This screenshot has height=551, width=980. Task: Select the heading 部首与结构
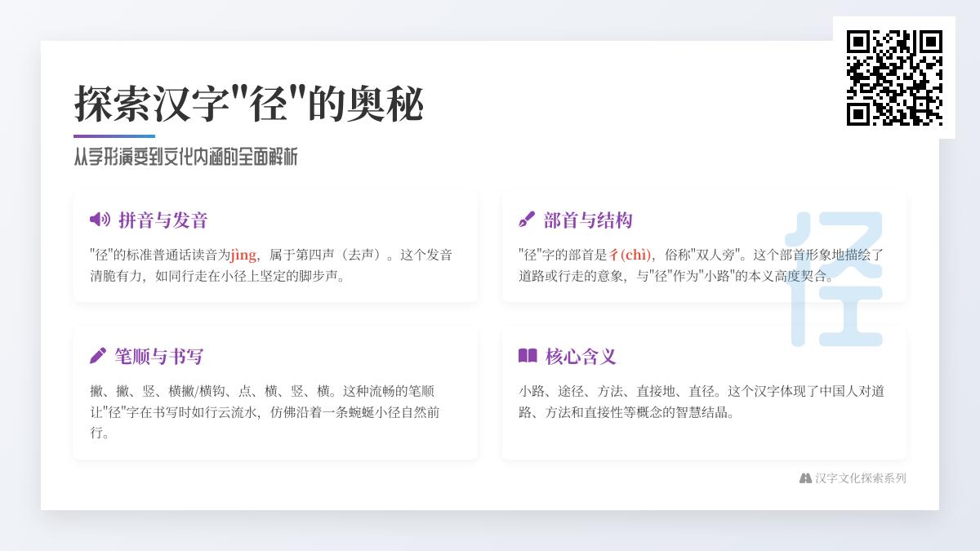click(x=588, y=220)
